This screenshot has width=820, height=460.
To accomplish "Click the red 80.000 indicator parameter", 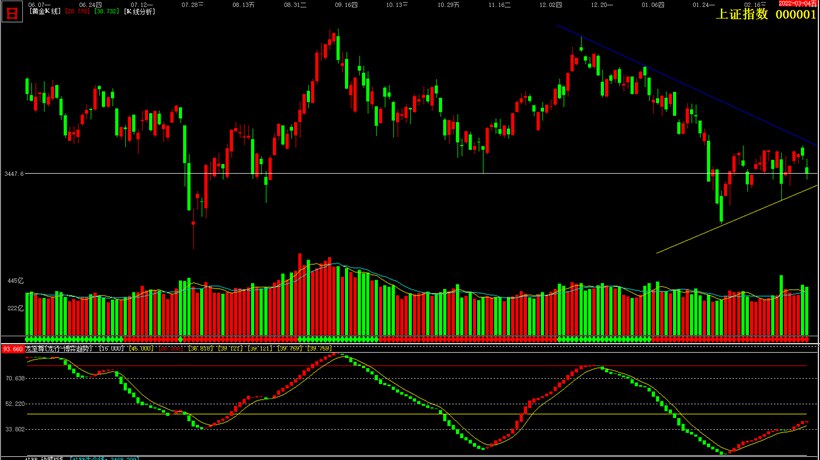I will point(171,349).
